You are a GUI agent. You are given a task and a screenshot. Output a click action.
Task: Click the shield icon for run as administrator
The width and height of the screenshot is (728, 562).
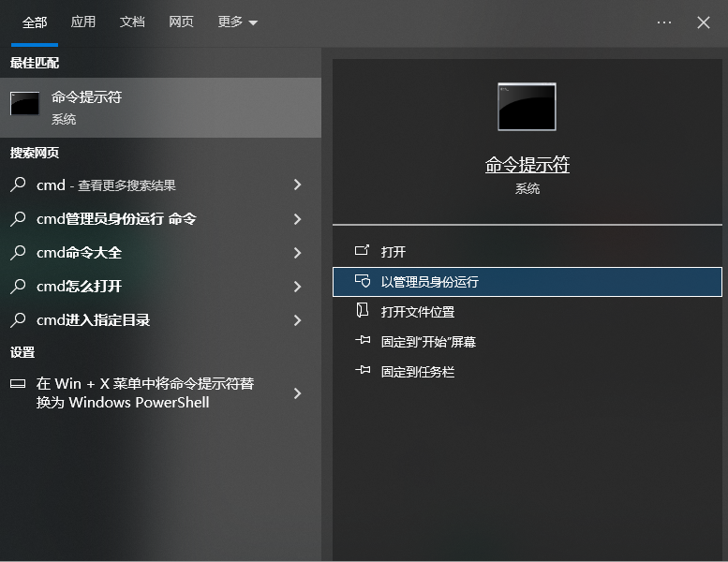click(x=363, y=282)
